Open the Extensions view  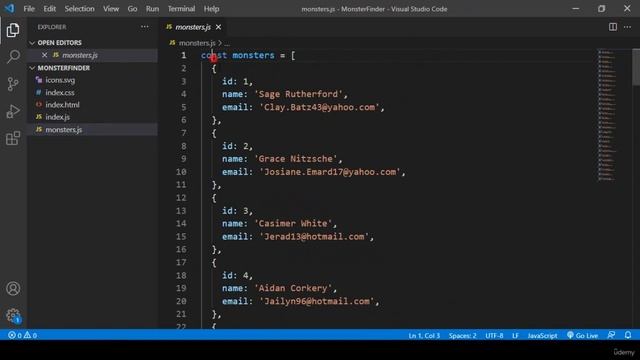click(x=13, y=138)
